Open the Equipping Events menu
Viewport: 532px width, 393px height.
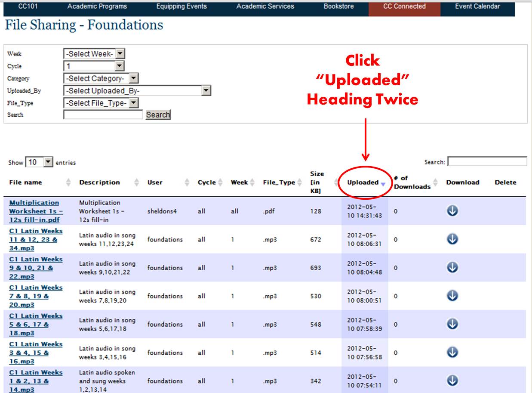click(x=181, y=6)
